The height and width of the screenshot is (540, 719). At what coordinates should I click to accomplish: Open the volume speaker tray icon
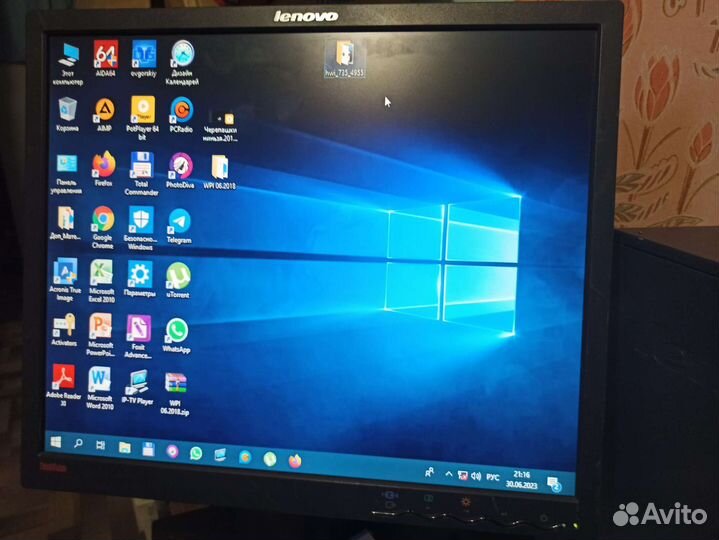(x=476, y=476)
